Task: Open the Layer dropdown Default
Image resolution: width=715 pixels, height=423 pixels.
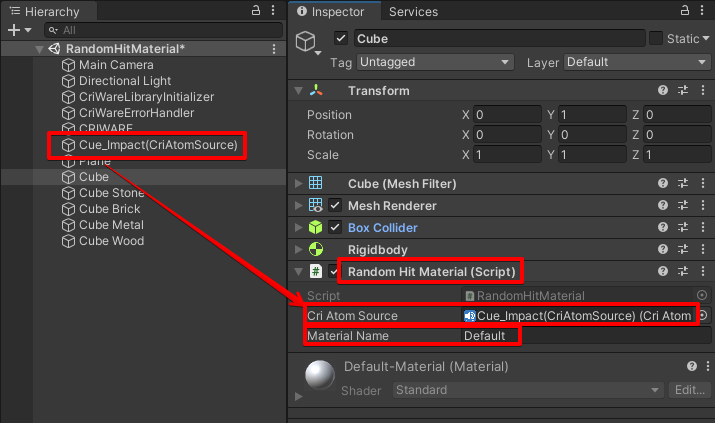Action: [x=637, y=62]
